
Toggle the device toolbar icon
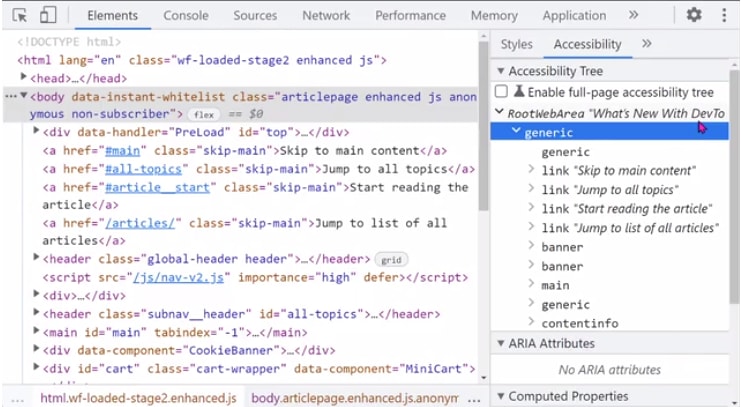coord(48,15)
